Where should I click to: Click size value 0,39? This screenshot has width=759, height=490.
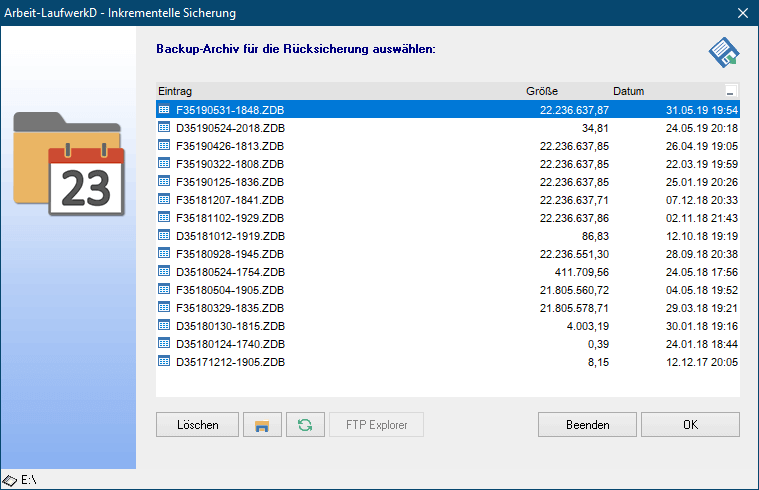598,344
